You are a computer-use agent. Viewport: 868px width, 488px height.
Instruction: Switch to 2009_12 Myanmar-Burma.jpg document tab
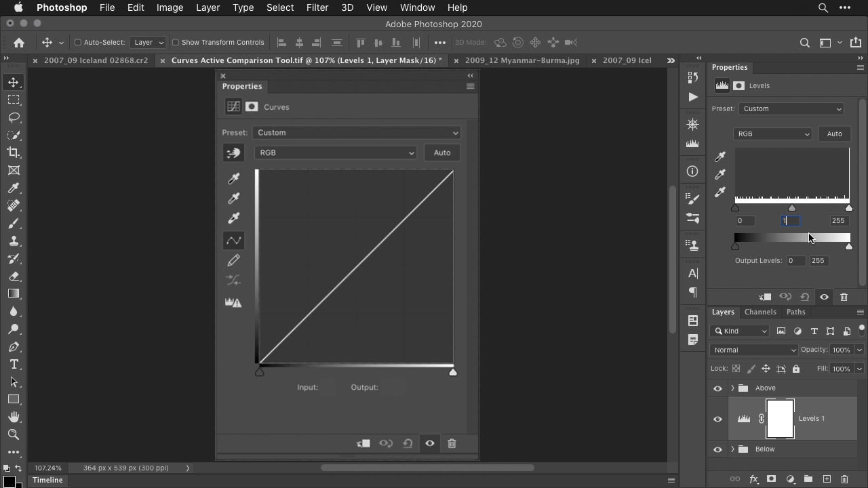click(x=522, y=60)
